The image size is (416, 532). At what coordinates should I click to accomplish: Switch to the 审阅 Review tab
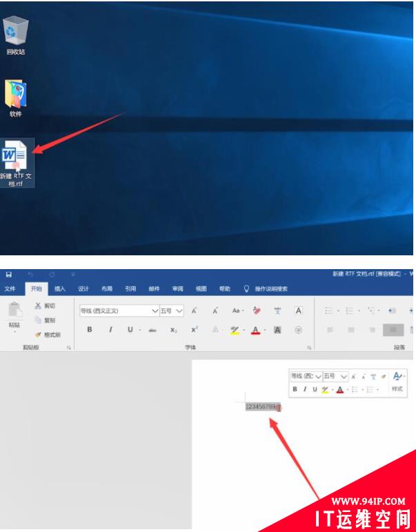(x=177, y=288)
